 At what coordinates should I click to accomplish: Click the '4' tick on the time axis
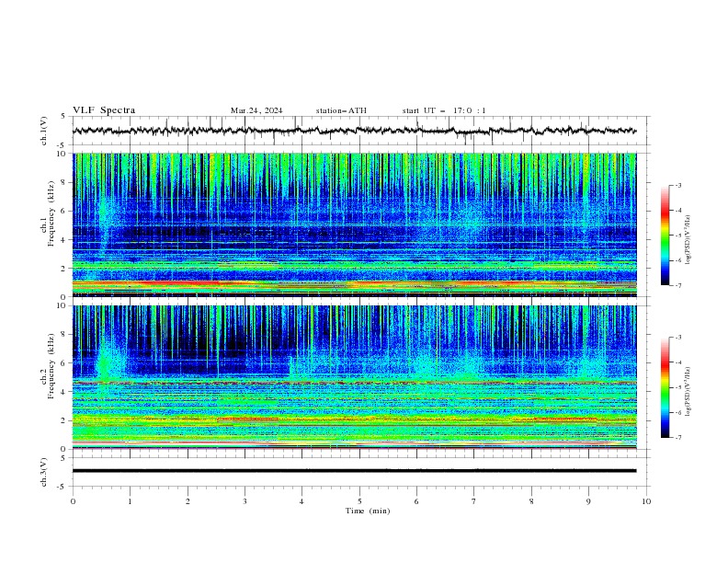[x=301, y=501]
